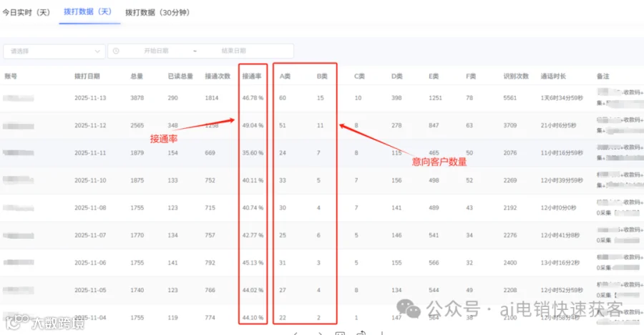This screenshot has height=335, width=644.
Task: Click 识别次数 value 2400
Action: coord(509,263)
